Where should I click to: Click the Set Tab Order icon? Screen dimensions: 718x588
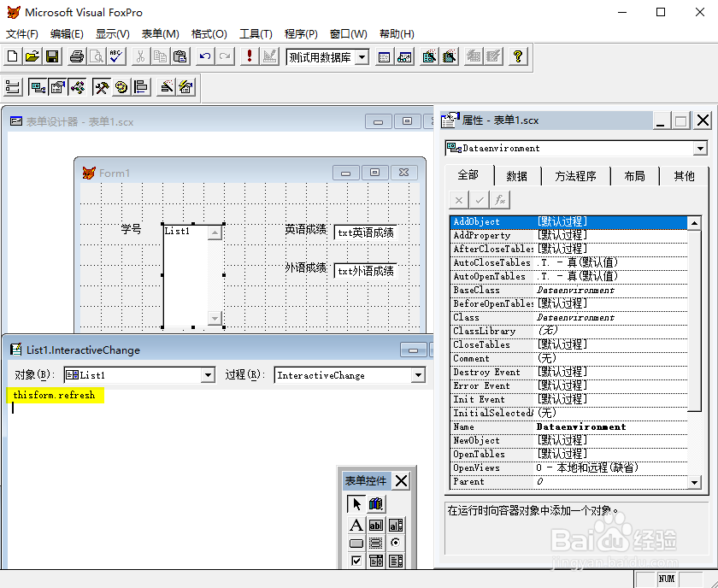pos(14,86)
